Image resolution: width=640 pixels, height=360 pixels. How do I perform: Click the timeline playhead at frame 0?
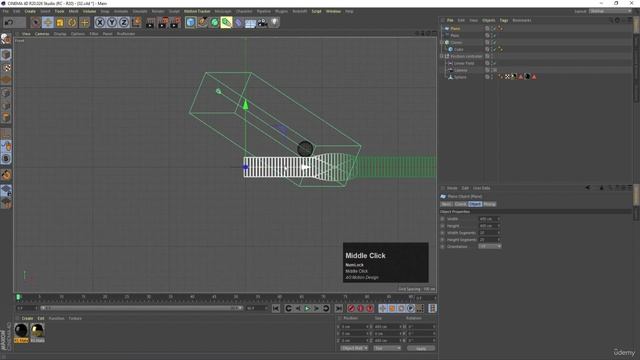pos(18,297)
